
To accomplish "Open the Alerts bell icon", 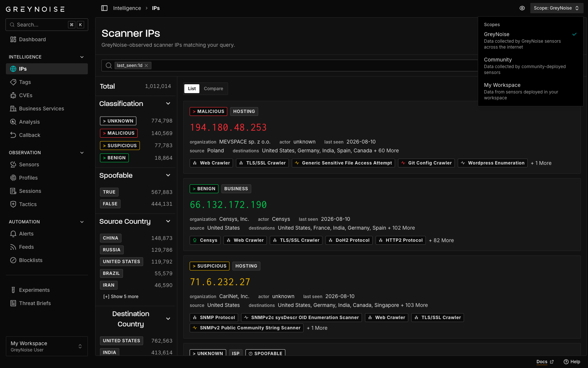I will pyautogui.click(x=13, y=234).
